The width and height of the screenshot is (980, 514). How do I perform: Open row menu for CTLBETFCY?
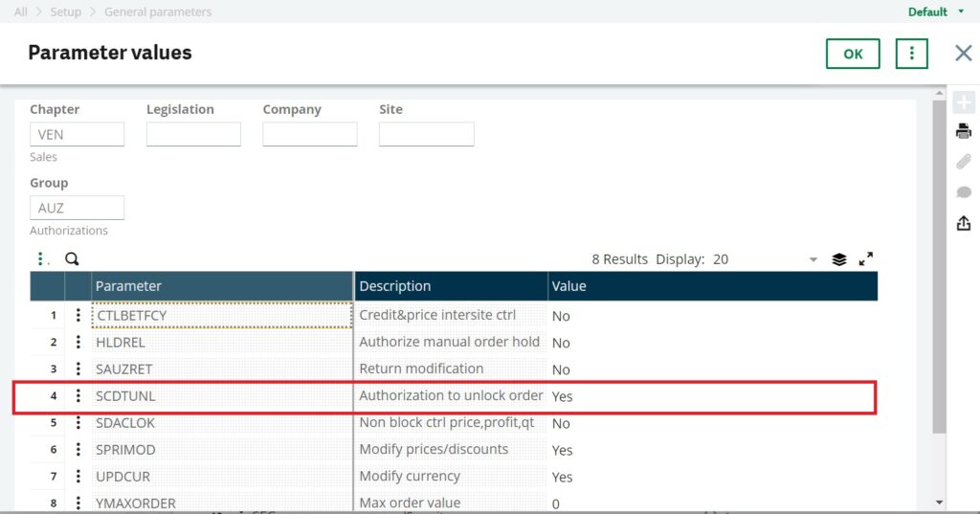click(78, 315)
